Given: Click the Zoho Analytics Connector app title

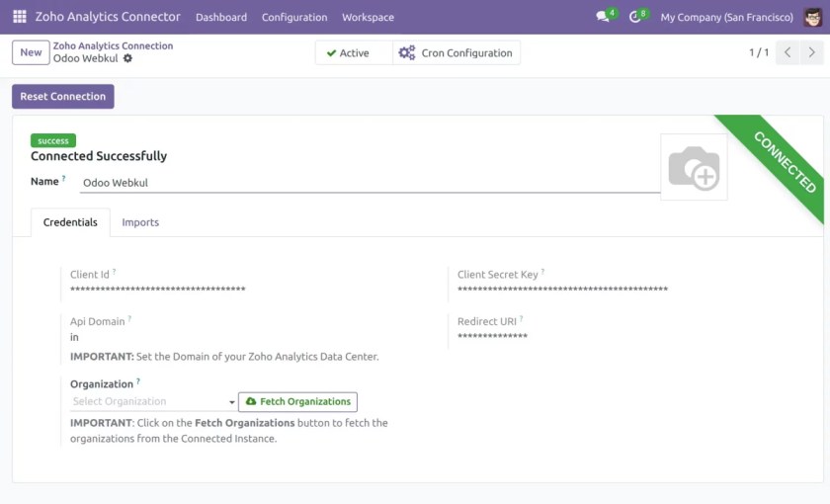Looking at the screenshot, I should pyautogui.click(x=108, y=17).
